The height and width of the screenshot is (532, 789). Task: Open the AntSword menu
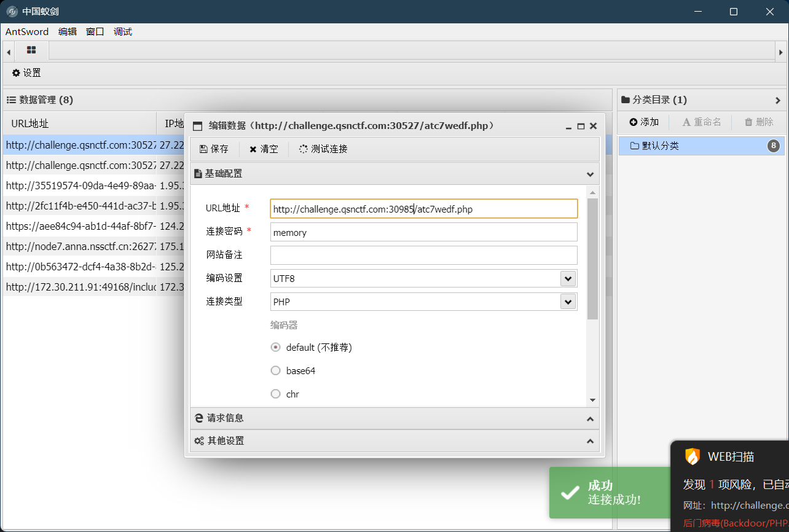tap(27, 32)
